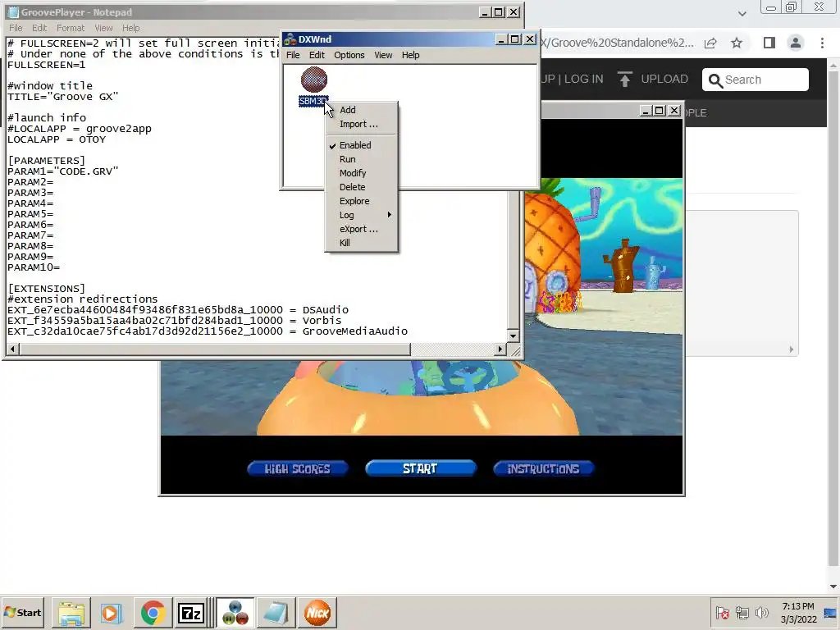Open Notepad View menu
This screenshot has height=630, width=840.
(103, 28)
